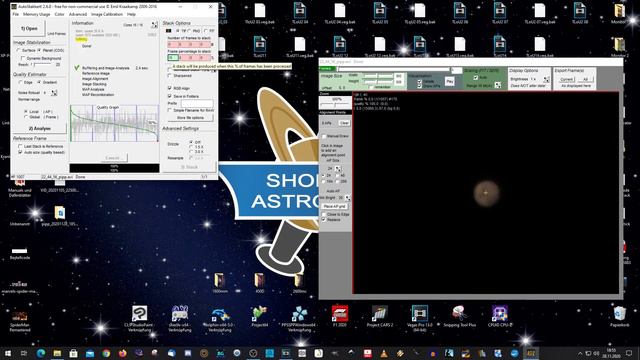Viewport: 640px width, 360px height.
Task: Enable Sharpened output checkbox
Action: 170,76
